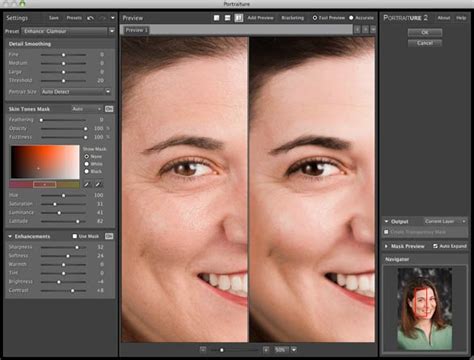Image resolution: width=474 pixels, height=360 pixels.
Task: Click the Cancel button
Action: pos(425,43)
